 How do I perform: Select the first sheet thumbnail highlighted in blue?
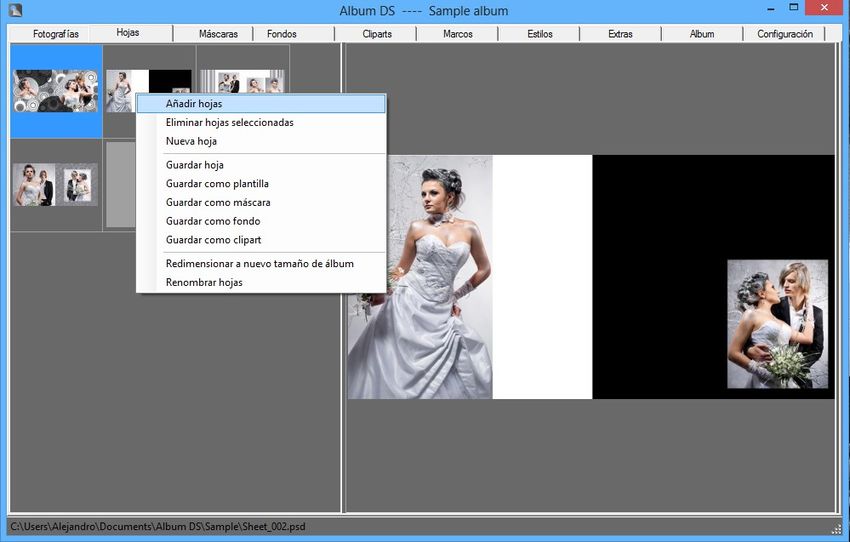click(56, 91)
